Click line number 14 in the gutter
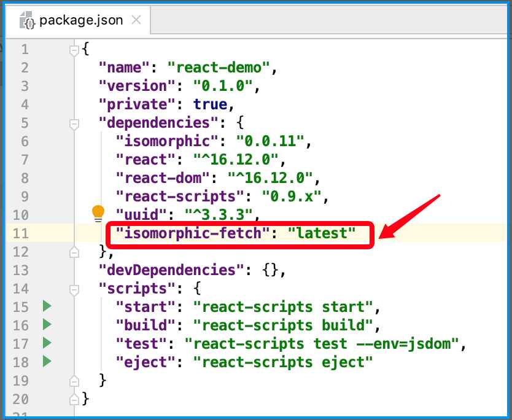The width and height of the screenshot is (512, 420). [21, 289]
